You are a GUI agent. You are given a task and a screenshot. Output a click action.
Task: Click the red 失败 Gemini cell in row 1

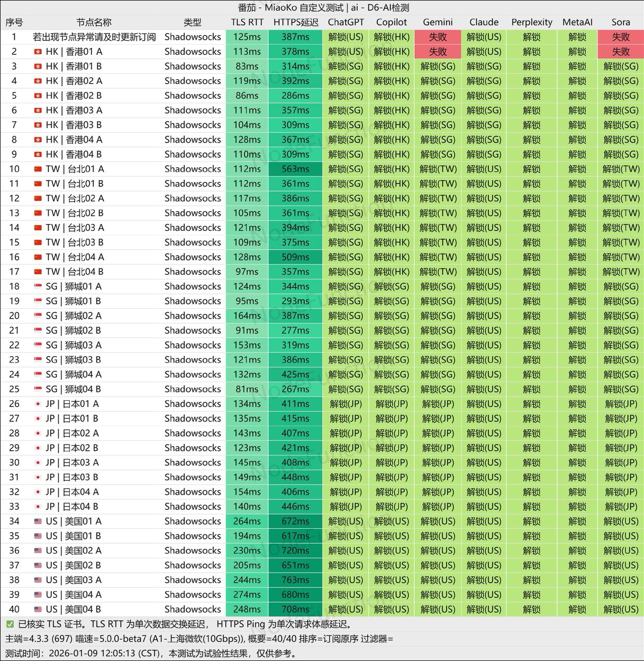click(x=437, y=37)
